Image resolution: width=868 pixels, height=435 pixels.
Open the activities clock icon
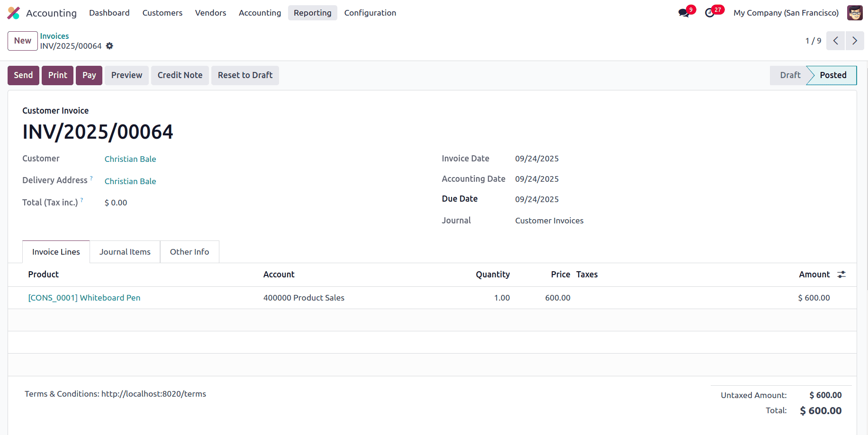point(710,13)
